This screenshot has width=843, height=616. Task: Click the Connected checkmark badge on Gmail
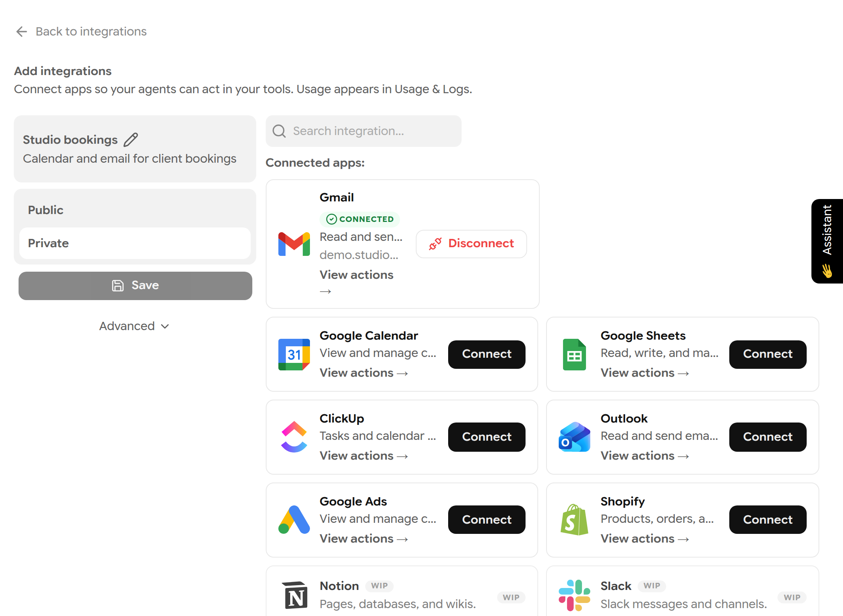[x=360, y=219]
